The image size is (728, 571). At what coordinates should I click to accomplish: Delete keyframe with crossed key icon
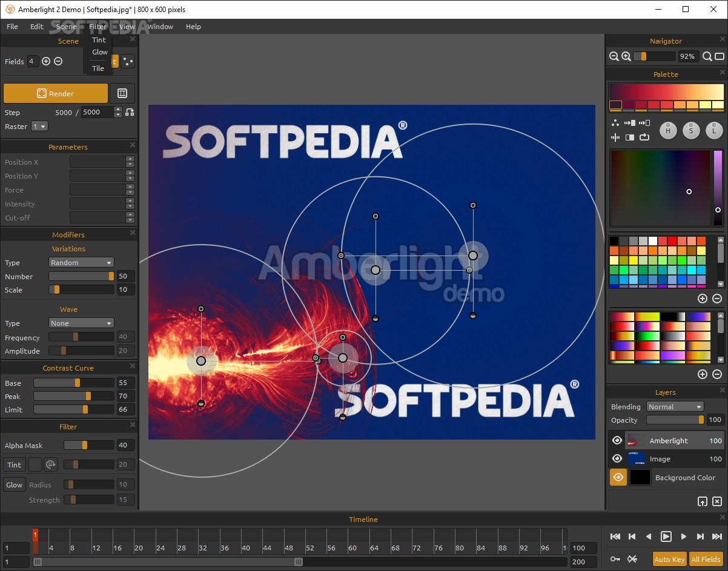[632, 559]
